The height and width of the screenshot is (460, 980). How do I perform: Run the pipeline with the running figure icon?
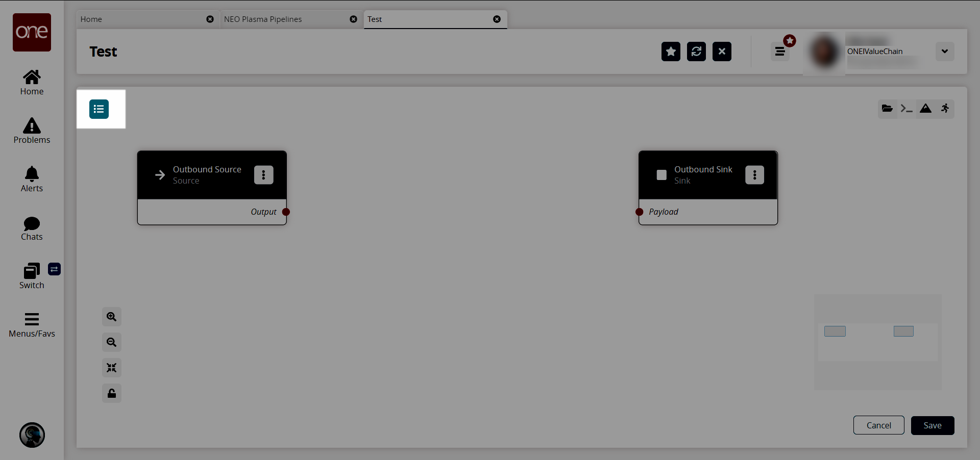945,109
